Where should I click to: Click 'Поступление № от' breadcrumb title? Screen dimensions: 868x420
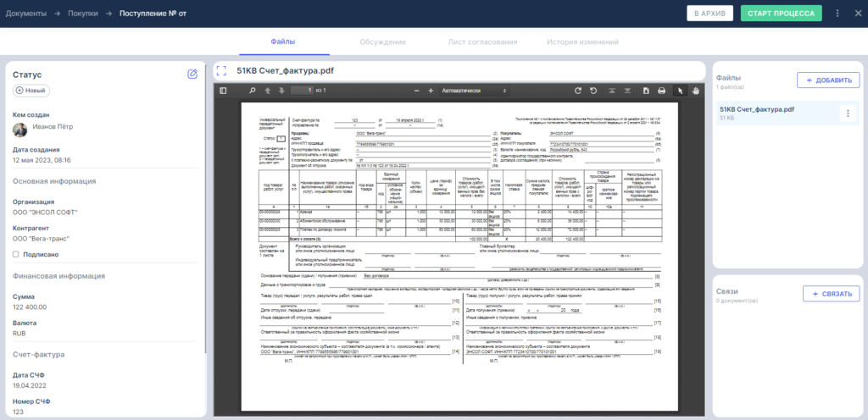[153, 14]
